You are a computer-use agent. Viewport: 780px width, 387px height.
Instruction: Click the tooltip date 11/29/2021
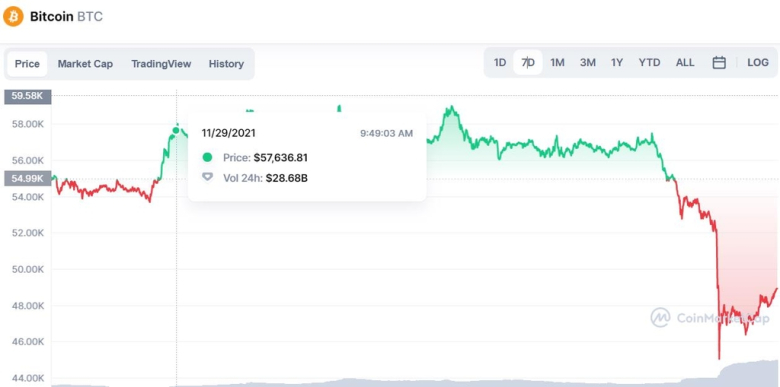pos(228,133)
